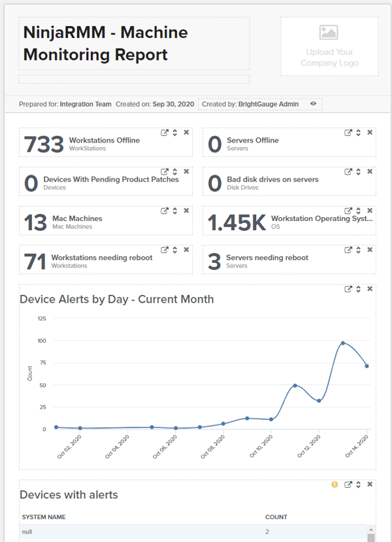Remove Workstations needing reboot gauge
Viewport: 392px width, 542px height.
(186, 249)
